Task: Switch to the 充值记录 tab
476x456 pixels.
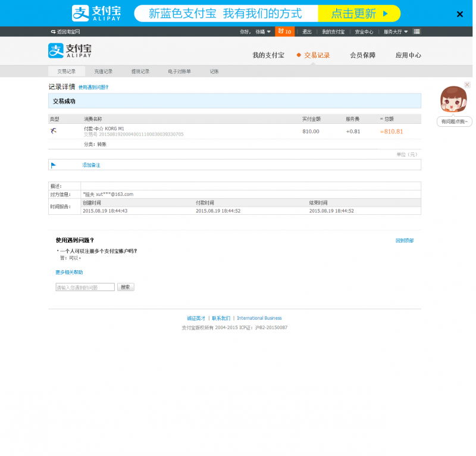Action: tap(103, 71)
